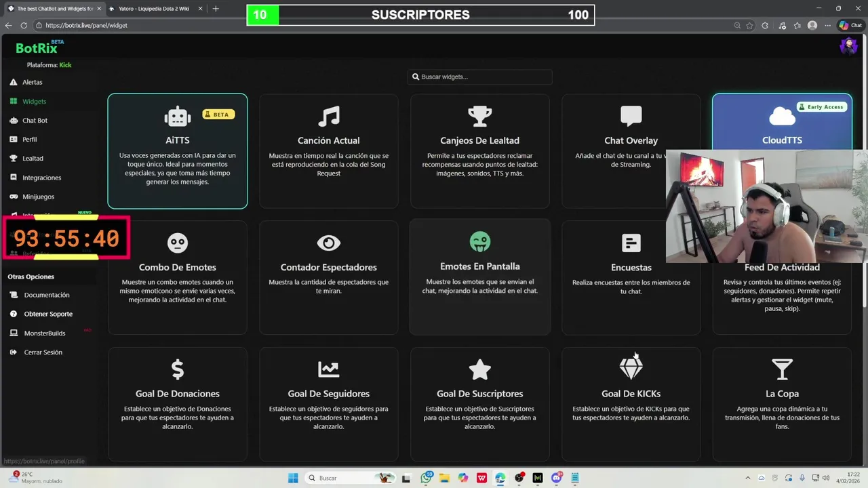Click the Chat Overlay speech bubble icon
This screenshot has height=488, width=868.
pos(631,116)
